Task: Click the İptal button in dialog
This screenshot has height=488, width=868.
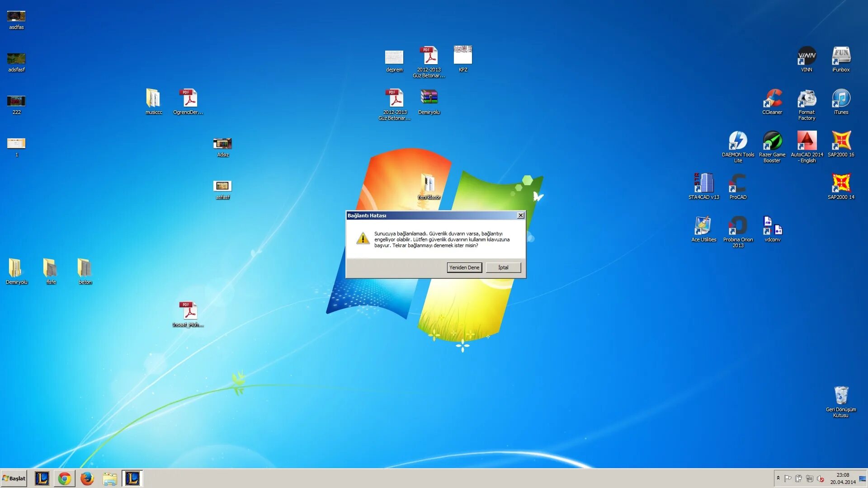Action: point(503,267)
